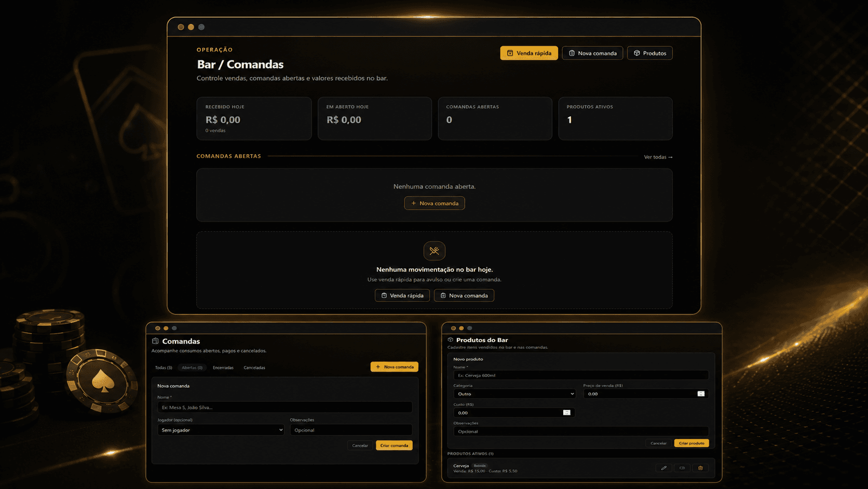Select the Recebido Hoje stat card

tap(254, 118)
